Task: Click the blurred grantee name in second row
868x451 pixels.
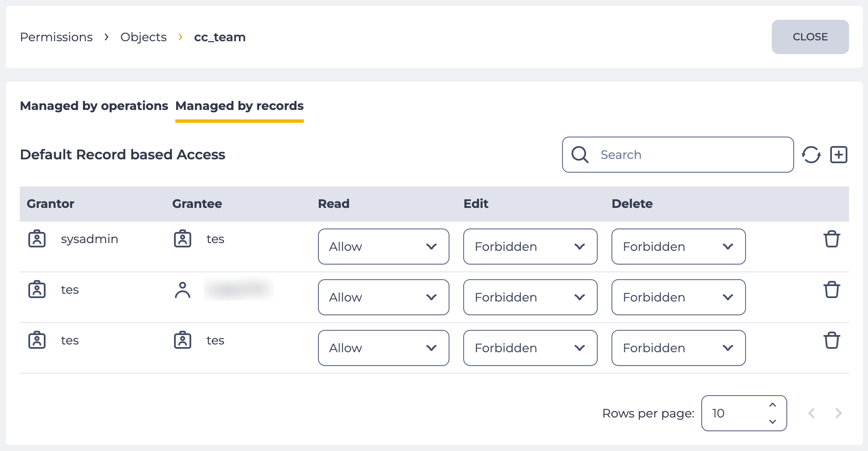Action: click(239, 289)
